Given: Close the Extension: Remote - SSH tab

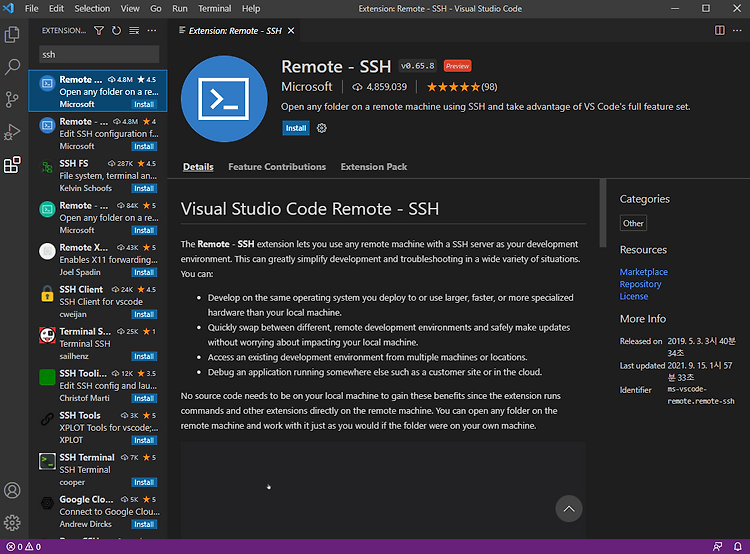Looking at the screenshot, I should pos(291,31).
